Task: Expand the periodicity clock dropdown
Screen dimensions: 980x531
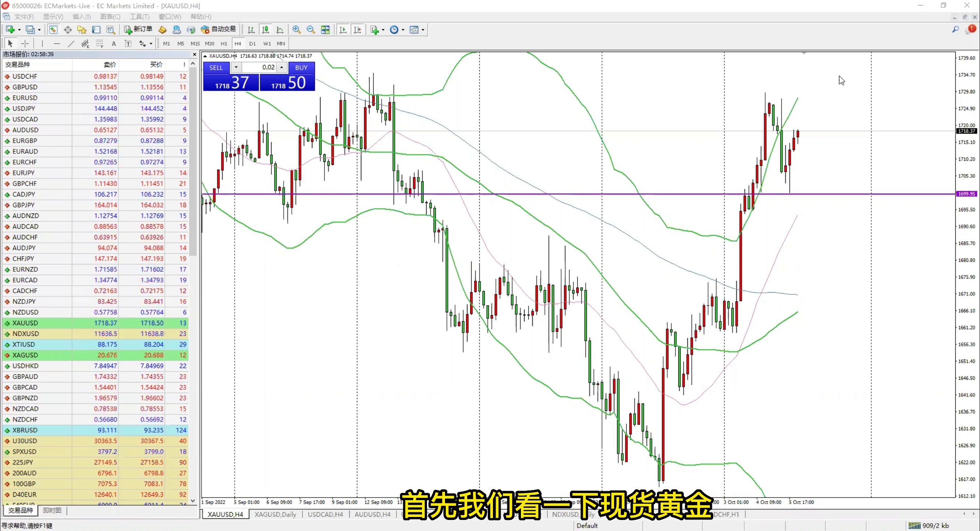Action: [x=403, y=30]
